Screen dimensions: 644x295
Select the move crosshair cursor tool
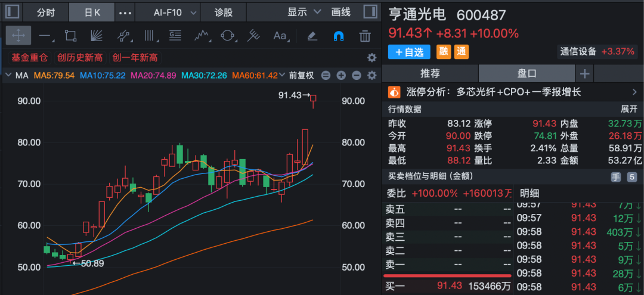(x=18, y=36)
